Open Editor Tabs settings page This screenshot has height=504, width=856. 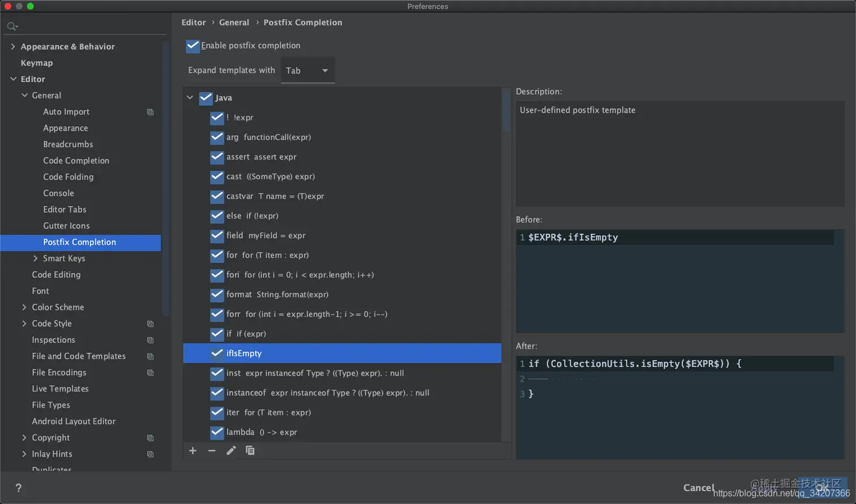pyautogui.click(x=65, y=209)
